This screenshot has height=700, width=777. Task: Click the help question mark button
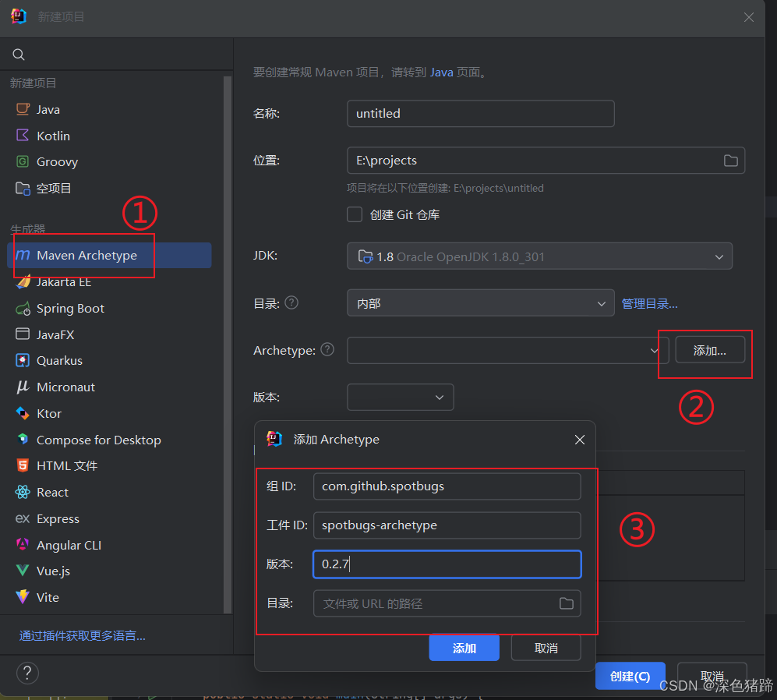coord(27,673)
